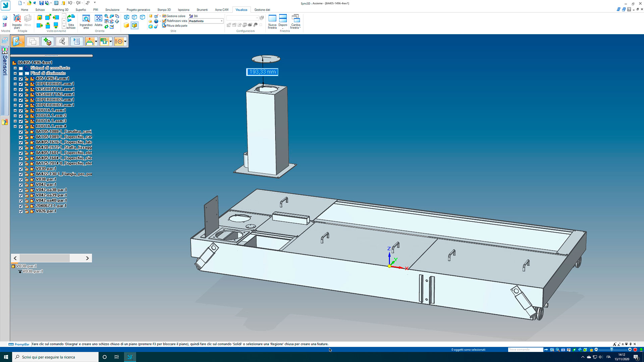Click the Open folder icon
Image resolution: width=644 pixels, height=362 pixels.
(29, 3)
